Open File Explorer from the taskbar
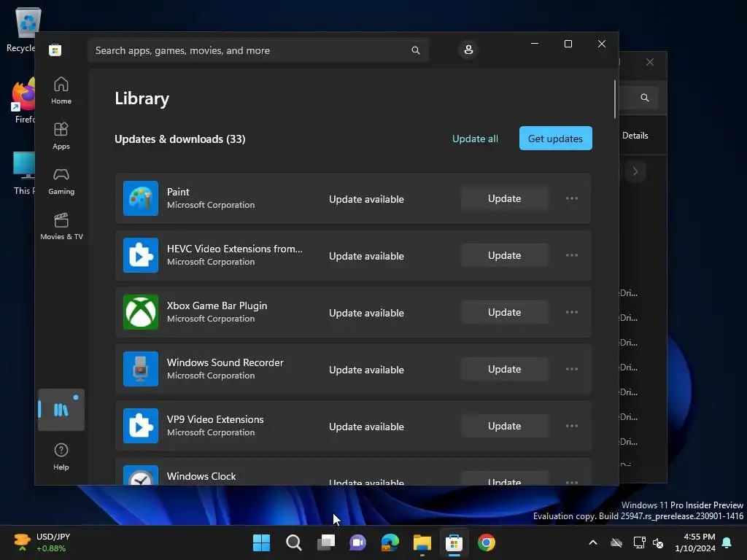 click(x=422, y=542)
